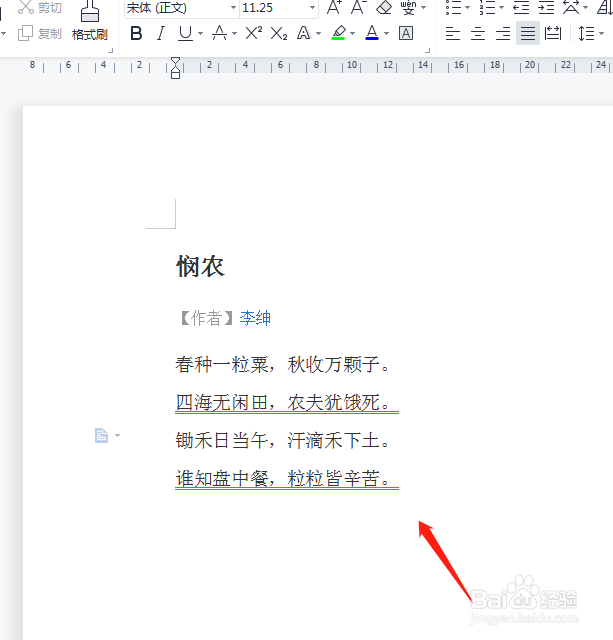This screenshot has width=613, height=640.
Task: Open the text effects tool
Action: [304, 33]
